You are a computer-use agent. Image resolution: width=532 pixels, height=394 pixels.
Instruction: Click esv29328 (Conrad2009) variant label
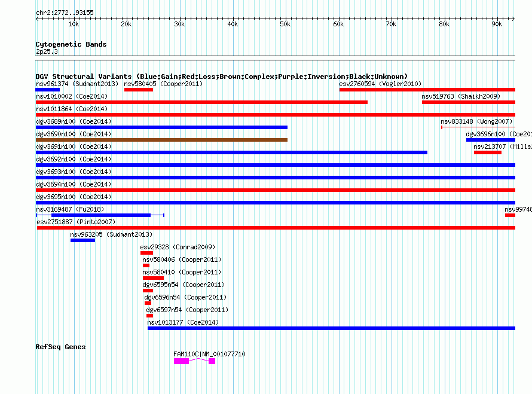[x=178, y=247]
